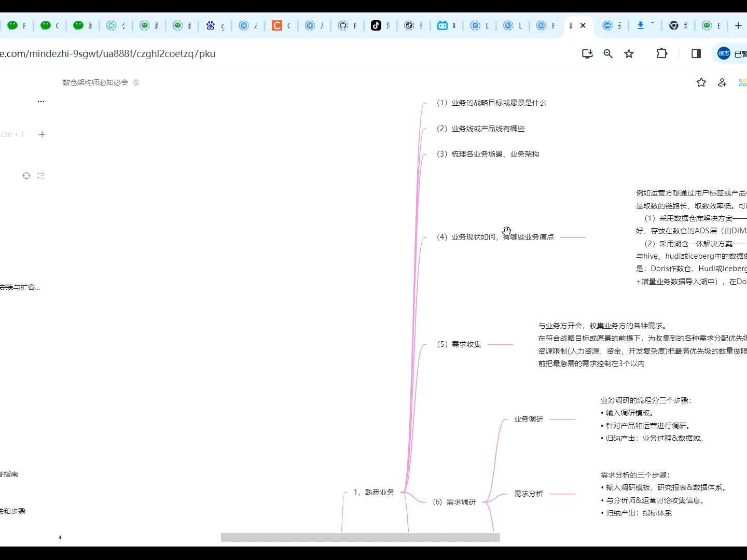Image resolution: width=747 pixels, height=560 pixels.
Task: Click the text 与业务方开会，收集业务方的各种需求。
Action: [x=603, y=326]
